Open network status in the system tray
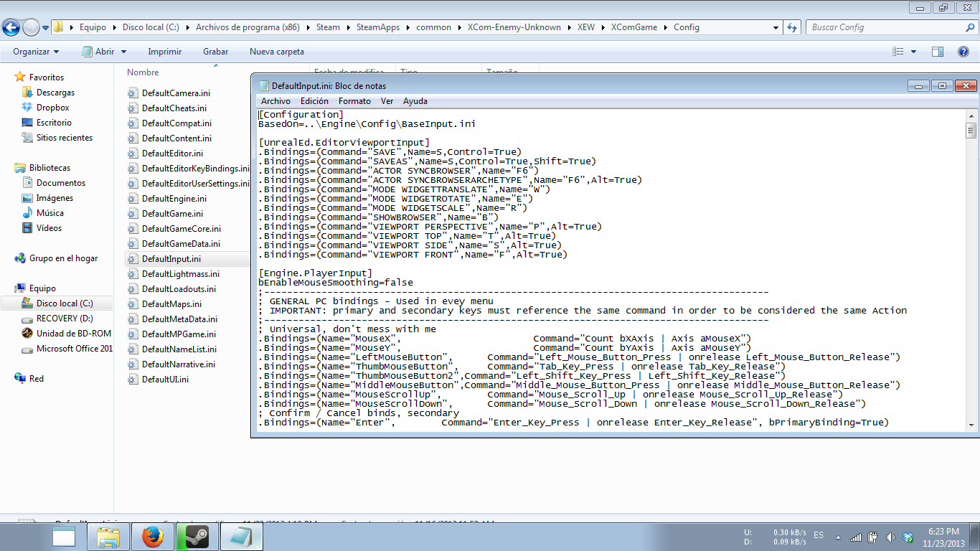This screenshot has width=980, height=551. pyautogui.click(x=856, y=537)
